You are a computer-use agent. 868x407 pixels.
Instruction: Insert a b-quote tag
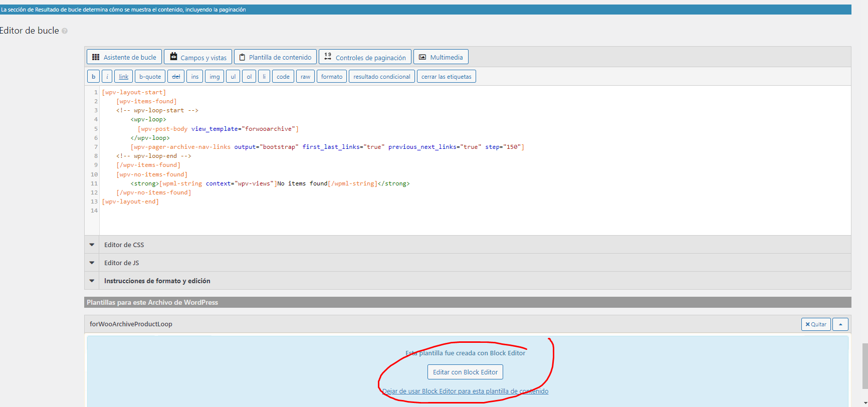tap(150, 76)
